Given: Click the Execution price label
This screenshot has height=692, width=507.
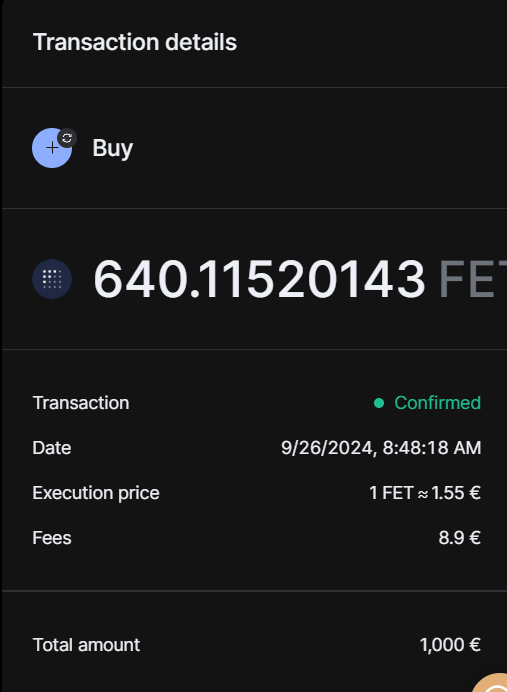Looking at the screenshot, I should click(96, 493).
